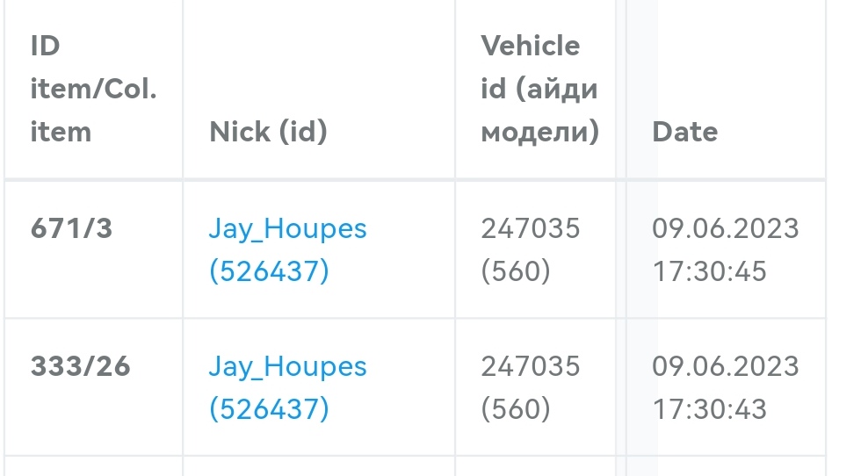
Task: Click model id (560) in the 333/26 row
Action: (516, 408)
